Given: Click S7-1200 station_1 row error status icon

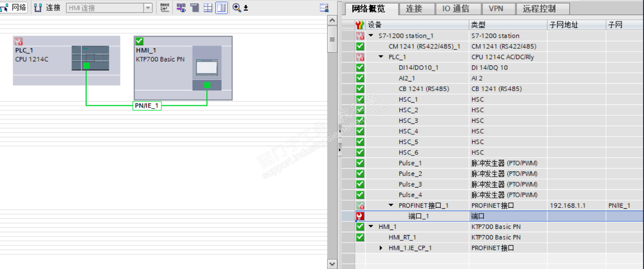Looking at the screenshot, I should coord(360,36).
